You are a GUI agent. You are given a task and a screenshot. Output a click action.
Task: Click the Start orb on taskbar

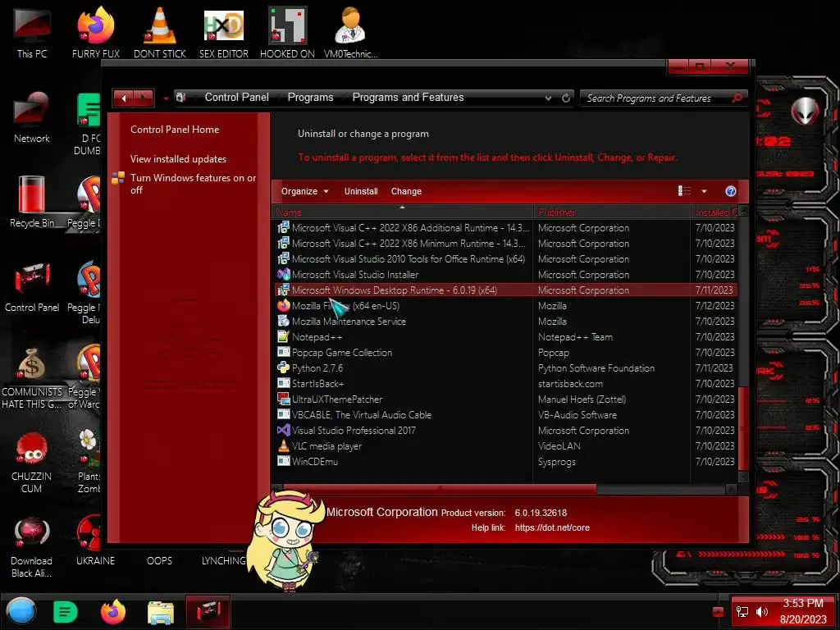(21, 611)
